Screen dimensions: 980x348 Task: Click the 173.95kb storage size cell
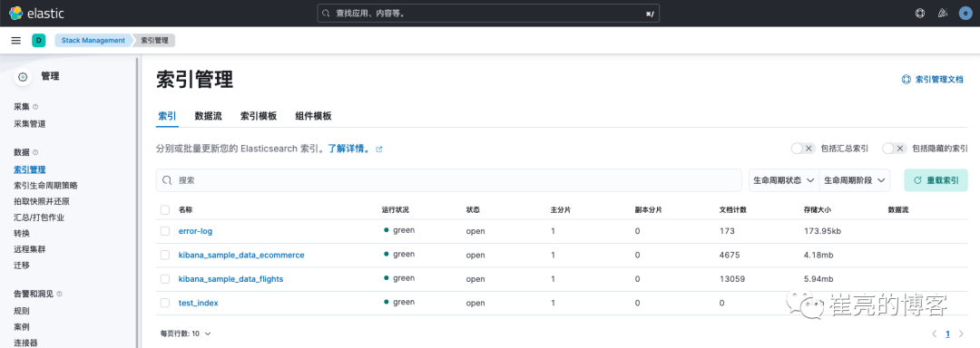click(822, 231)
